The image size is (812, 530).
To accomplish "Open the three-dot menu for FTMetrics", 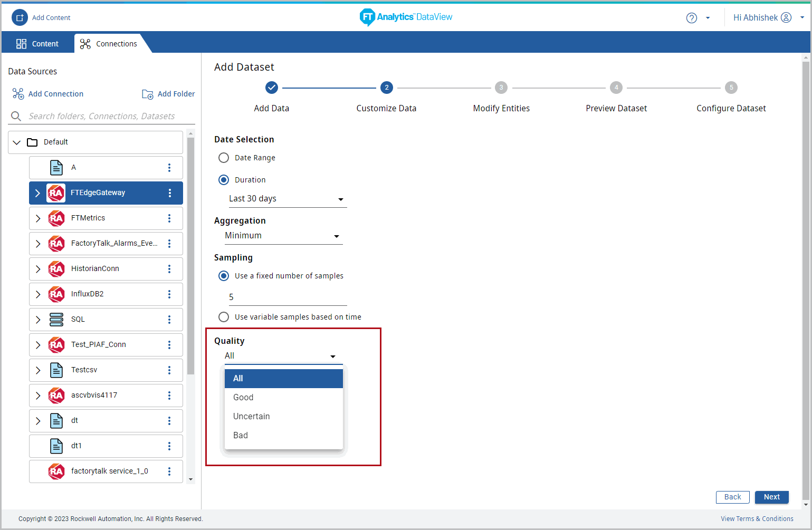I will 169,218.
